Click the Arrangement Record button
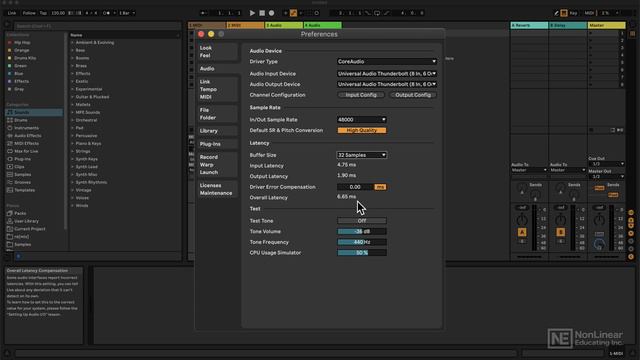 coord(271,13)
